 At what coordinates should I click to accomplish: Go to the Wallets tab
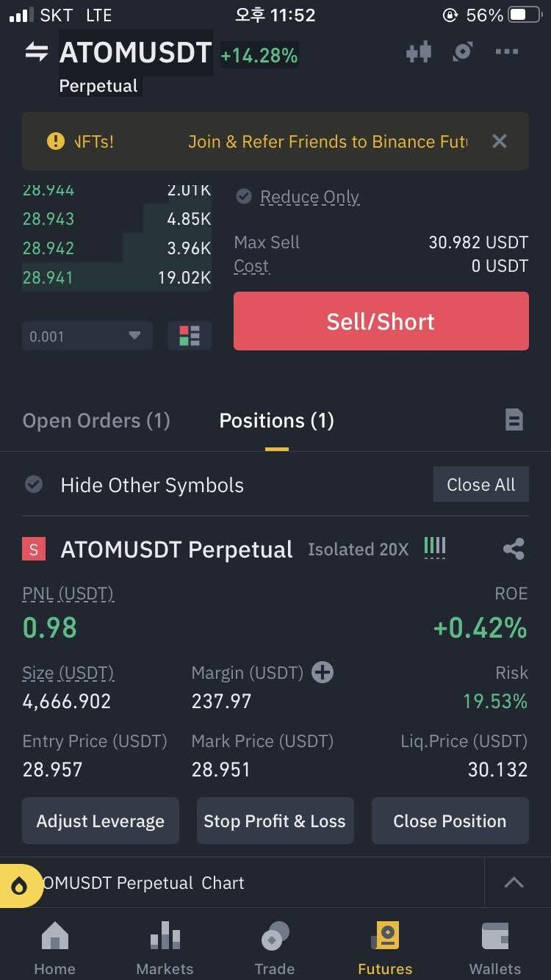(x=494, y=948)
